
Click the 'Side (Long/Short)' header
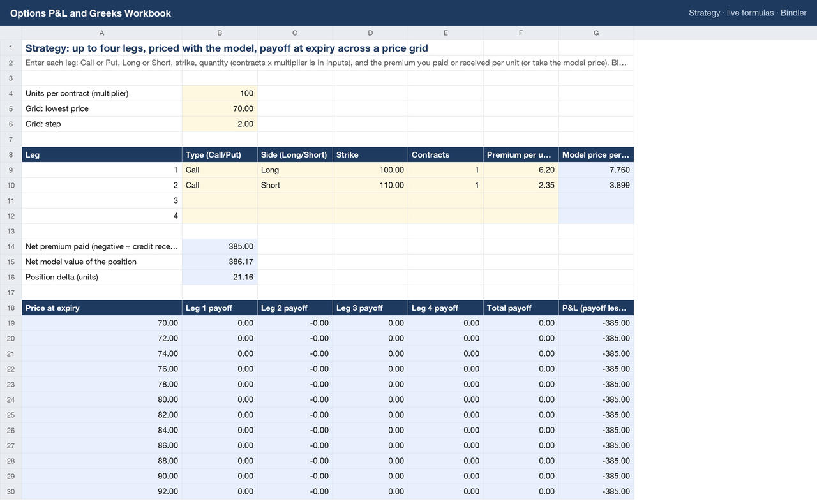(x=295, y=154)
